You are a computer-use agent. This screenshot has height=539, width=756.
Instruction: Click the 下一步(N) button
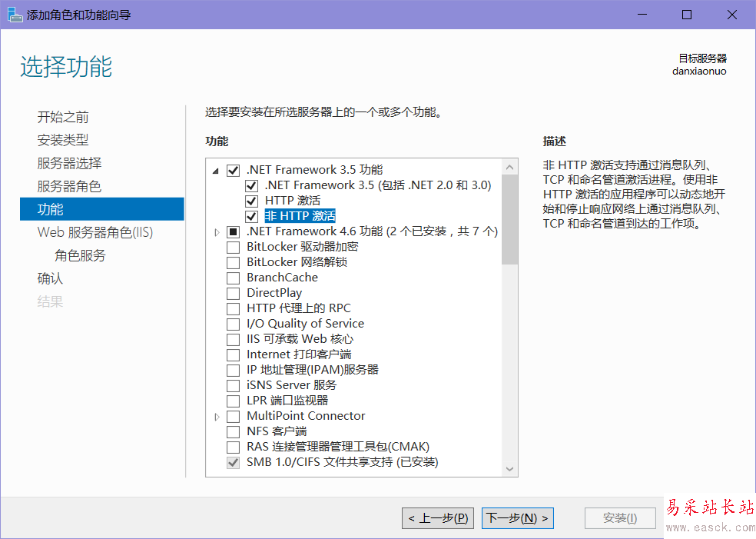coord(518,518)
